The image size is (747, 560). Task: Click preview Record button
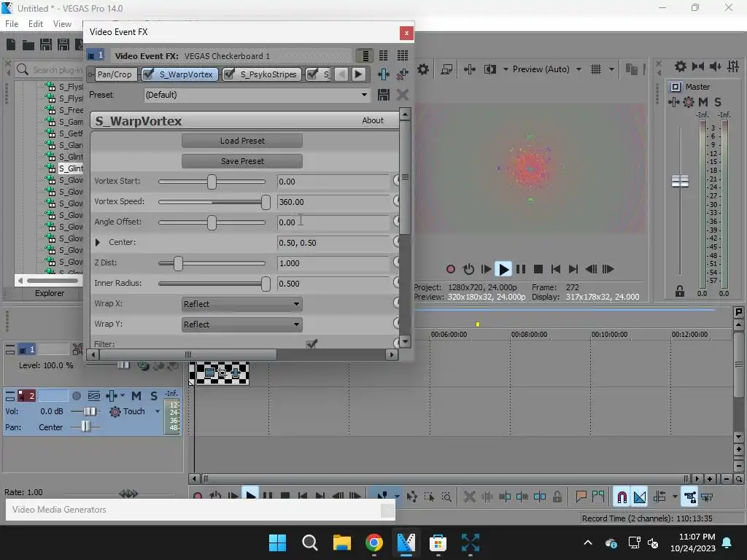coord(451,270)
